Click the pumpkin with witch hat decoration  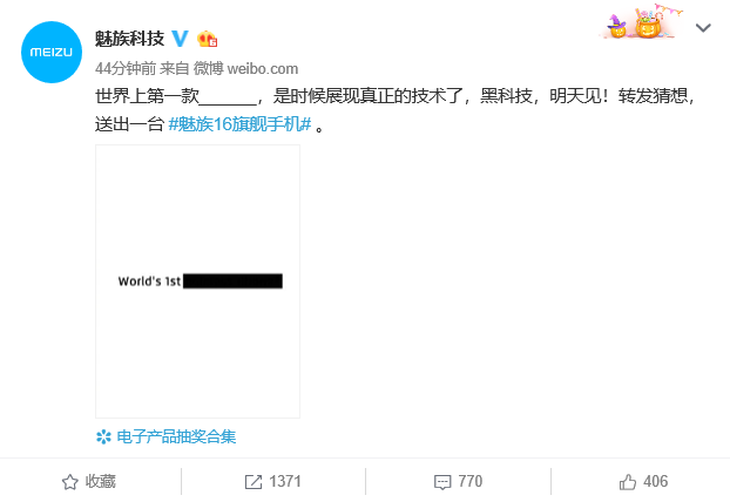[x=617, y=26]
